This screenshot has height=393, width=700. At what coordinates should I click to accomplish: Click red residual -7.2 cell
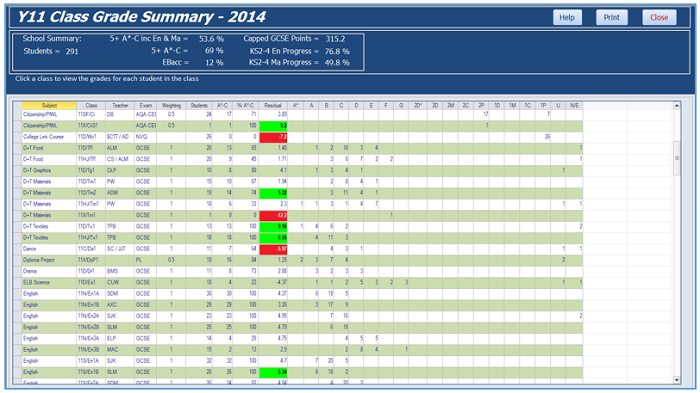273,137
